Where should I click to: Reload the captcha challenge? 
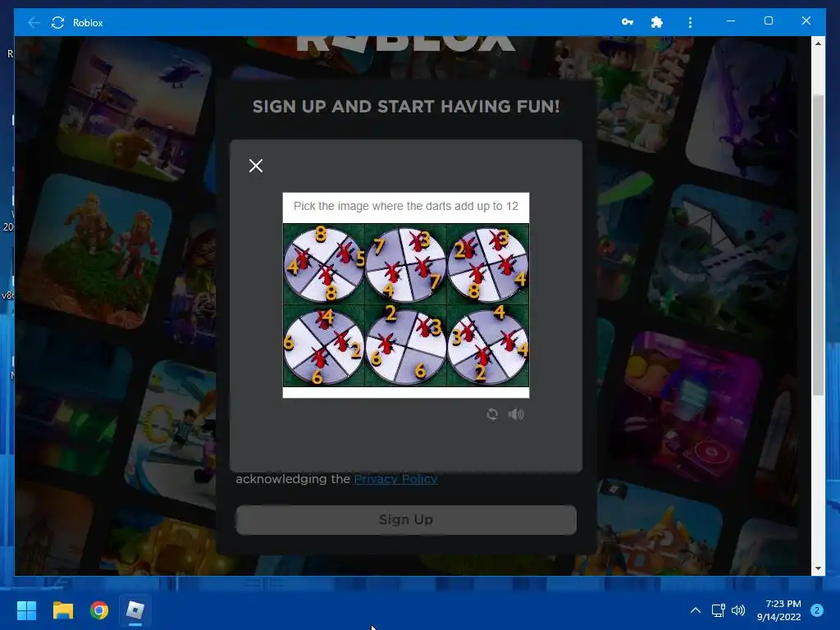[x=492, y=414]
